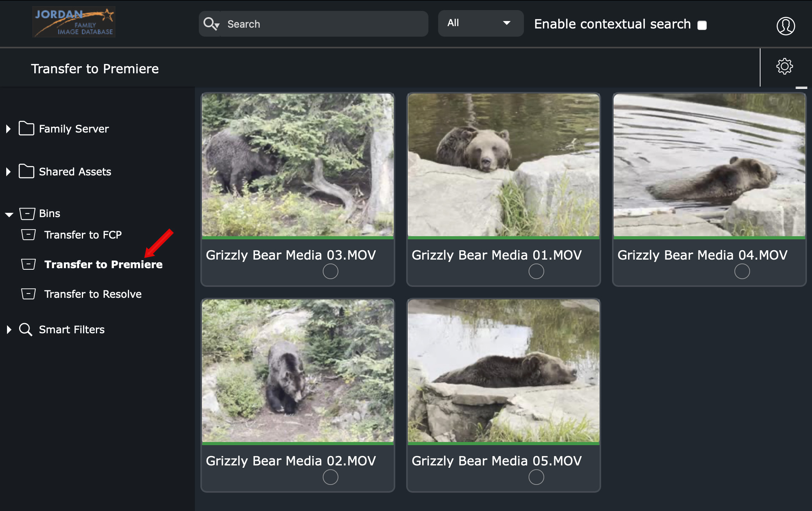Collapse the Bins tree arrow
812x511 pixels.
9,214
